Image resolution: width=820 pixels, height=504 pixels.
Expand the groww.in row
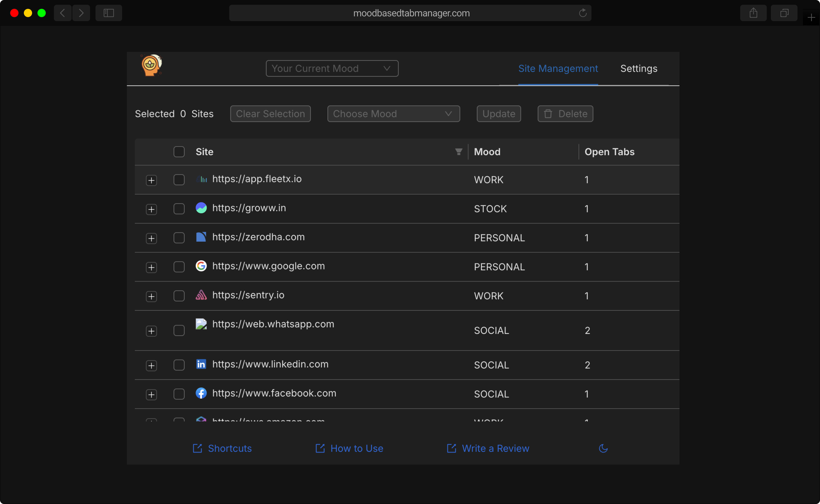click(x=151, y=209)
